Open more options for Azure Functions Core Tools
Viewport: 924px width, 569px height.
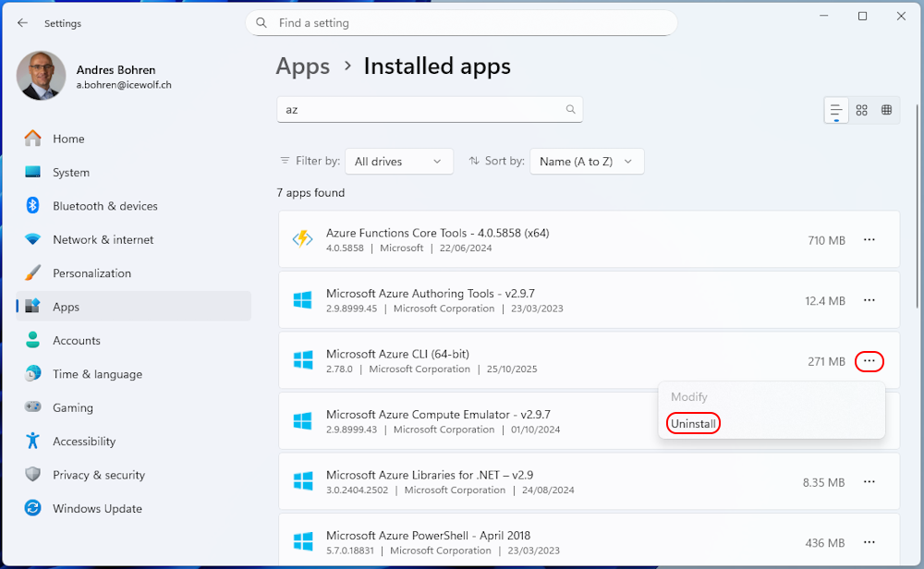(869, 240)
